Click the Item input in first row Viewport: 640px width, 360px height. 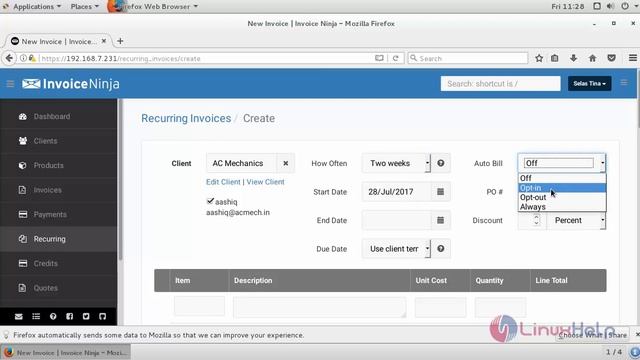point(199,307)
